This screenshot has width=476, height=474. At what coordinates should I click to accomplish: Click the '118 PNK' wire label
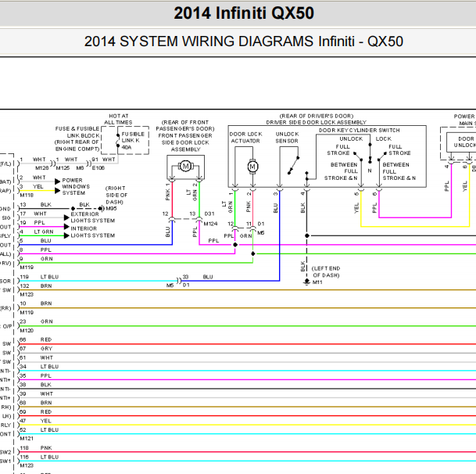pos(36,448)
